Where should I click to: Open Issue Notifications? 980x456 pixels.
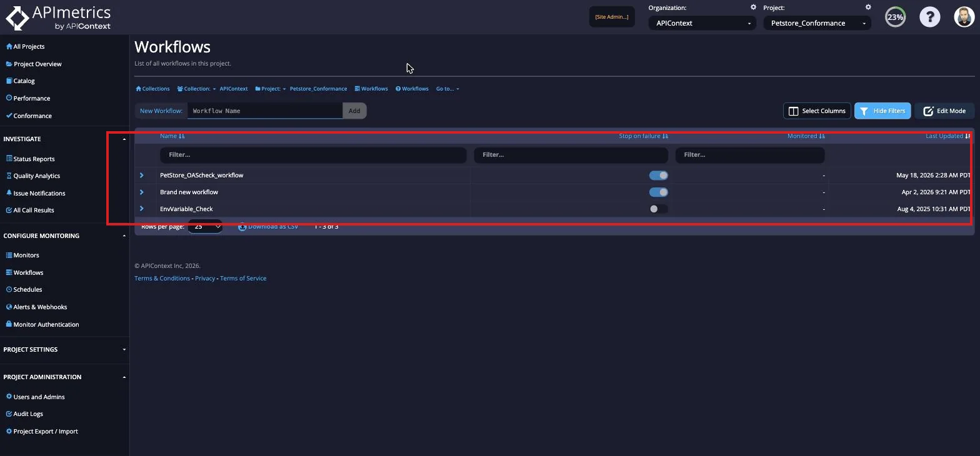click(x=35, y=193)
